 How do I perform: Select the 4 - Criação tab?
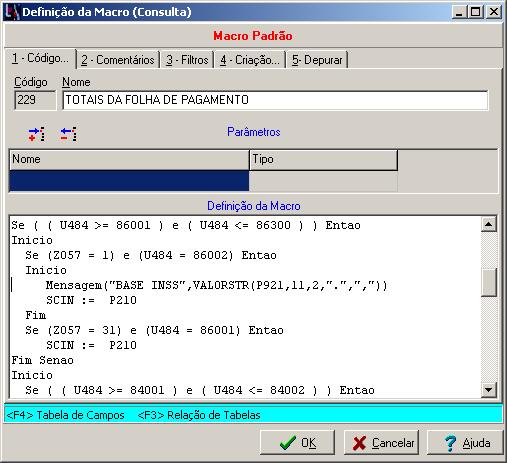(250, 60)
